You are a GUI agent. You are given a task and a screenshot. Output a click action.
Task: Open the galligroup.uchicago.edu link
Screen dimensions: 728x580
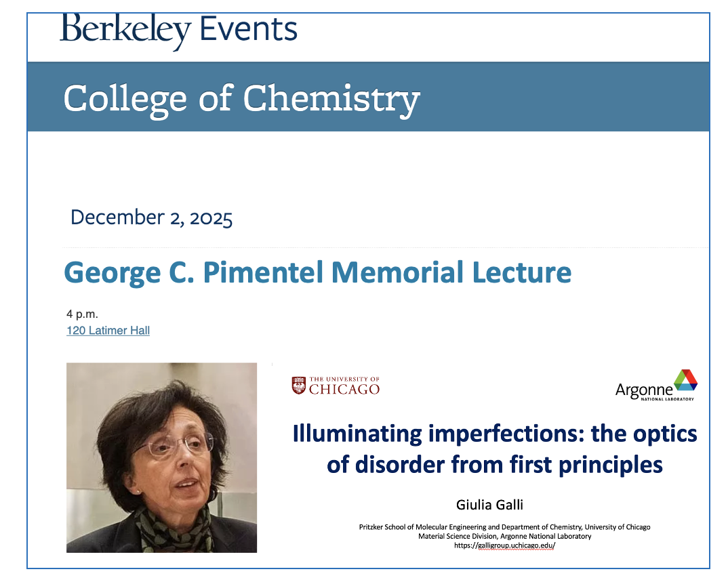coord(504,545)
